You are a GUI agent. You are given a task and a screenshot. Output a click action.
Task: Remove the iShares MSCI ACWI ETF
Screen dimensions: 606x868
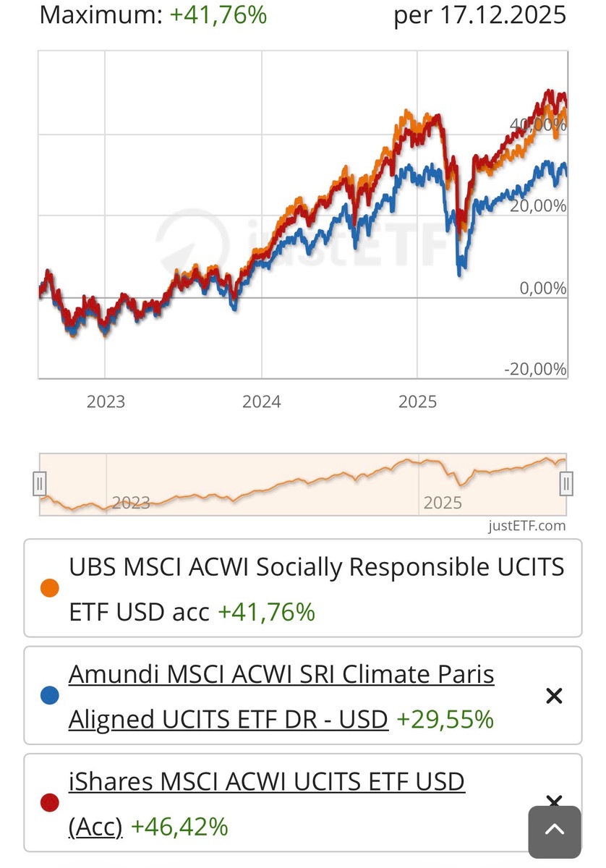click(554, 801)
